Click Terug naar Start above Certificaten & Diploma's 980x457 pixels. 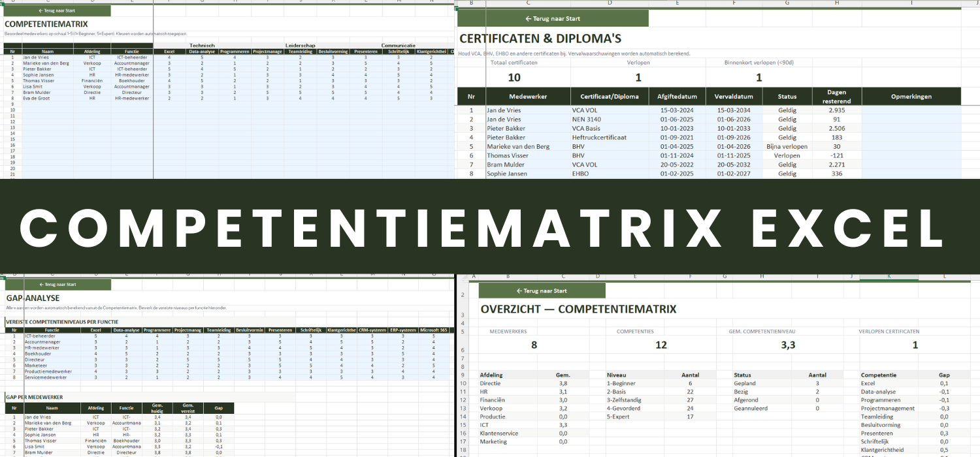tap(553, 19)
